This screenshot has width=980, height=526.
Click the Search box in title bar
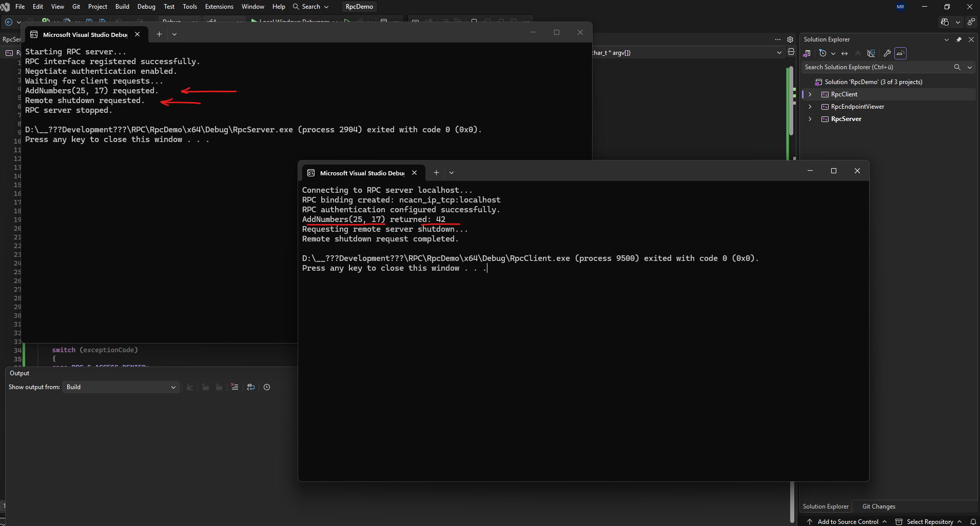(310, 7)
